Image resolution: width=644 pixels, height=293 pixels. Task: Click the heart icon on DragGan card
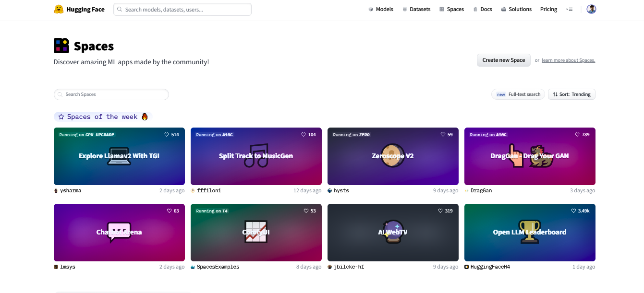coord(577,135)
